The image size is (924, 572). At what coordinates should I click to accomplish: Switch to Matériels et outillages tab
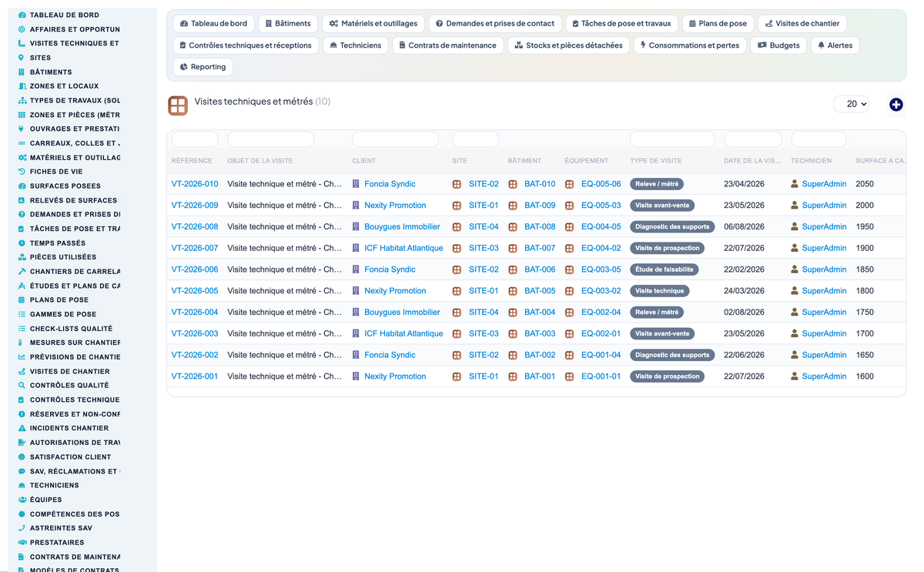pos(373,23)
